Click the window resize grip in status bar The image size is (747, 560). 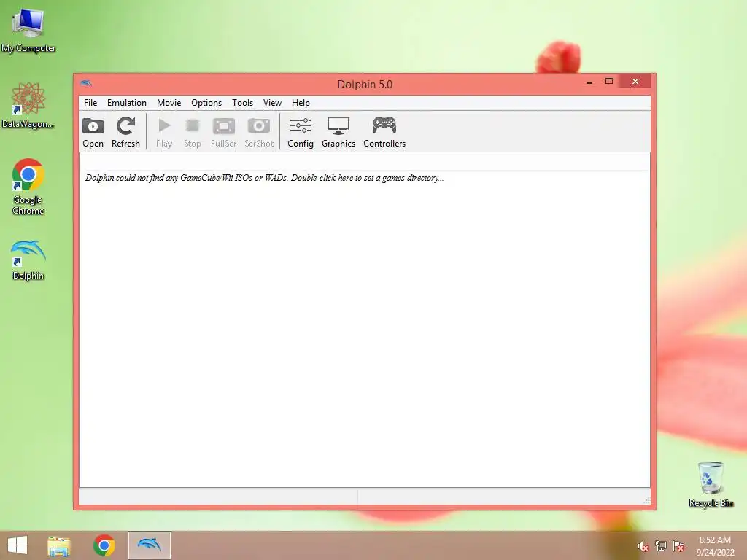click(x=646, y=500)
